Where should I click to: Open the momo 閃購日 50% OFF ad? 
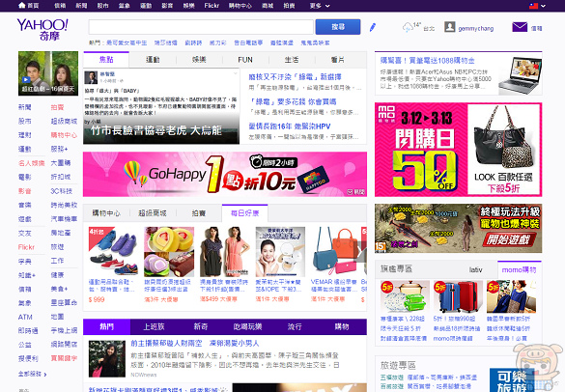(459, 150)
